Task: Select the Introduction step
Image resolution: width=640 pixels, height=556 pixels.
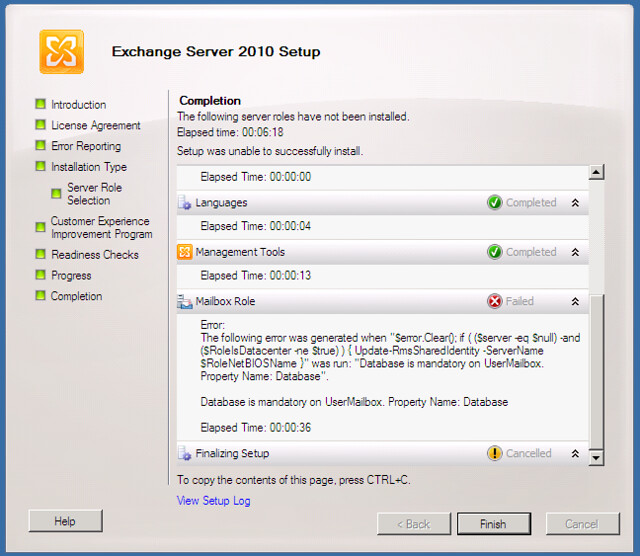Action: tap(78, 105)
